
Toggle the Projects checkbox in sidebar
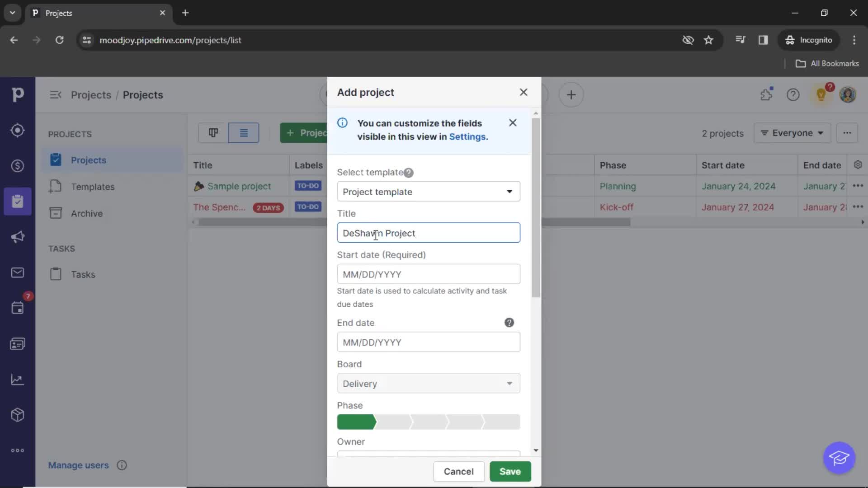click(55, 160)
